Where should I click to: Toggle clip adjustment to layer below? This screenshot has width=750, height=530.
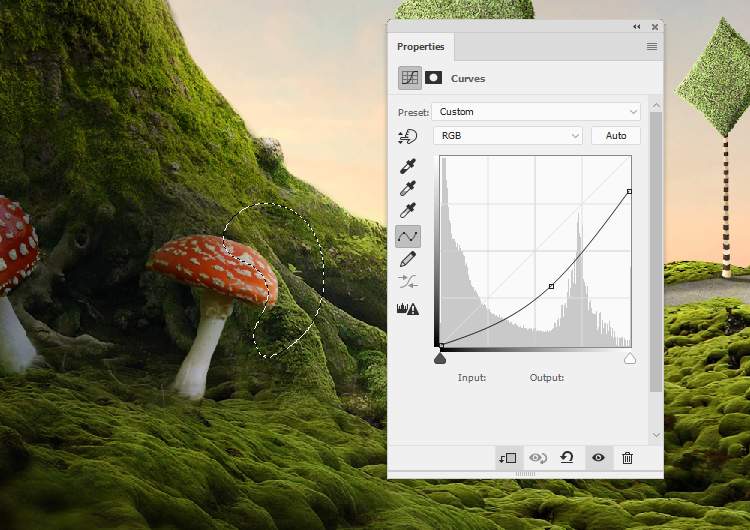[507, 458]
